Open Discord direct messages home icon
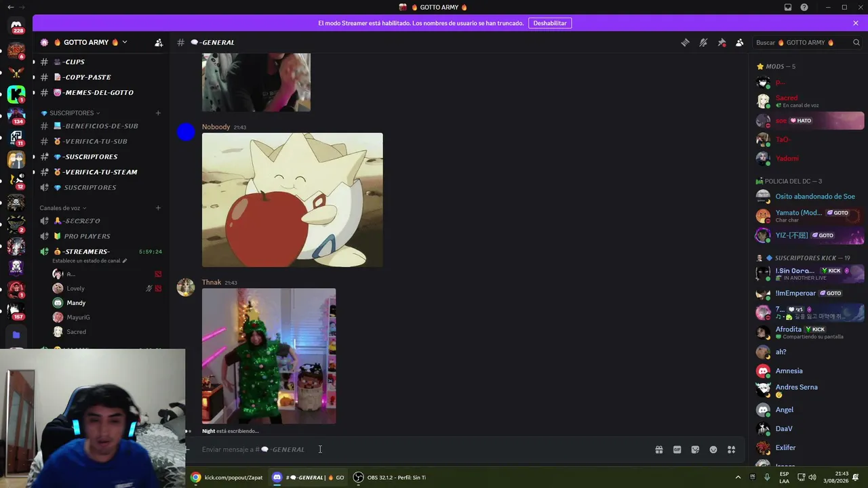The width and height of the screenshot is (868, 488). coord(16,25)
